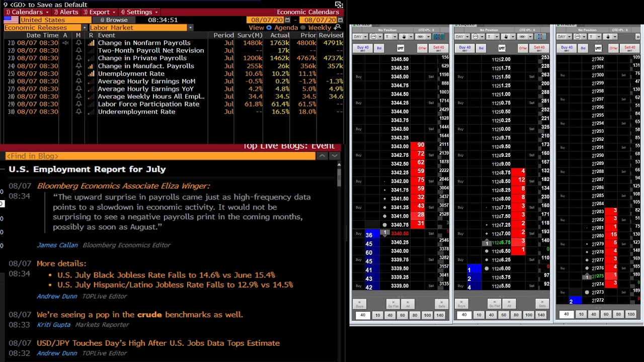
Task: Open the bar chart icon for Unemployment Rate
Action: click(91, 73)
